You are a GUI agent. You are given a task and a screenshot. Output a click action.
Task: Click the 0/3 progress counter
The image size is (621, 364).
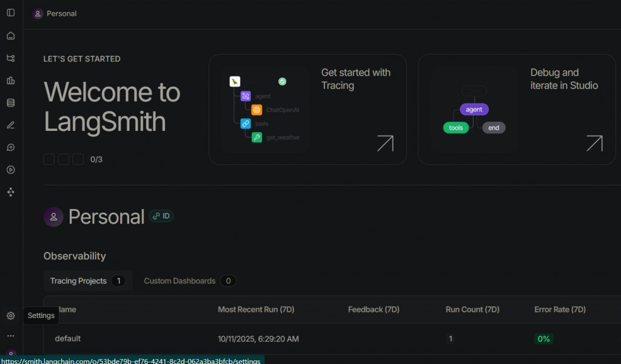tap(96, 159)
